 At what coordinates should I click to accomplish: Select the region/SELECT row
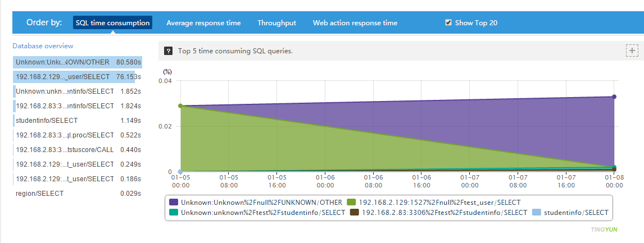[78, 193]
